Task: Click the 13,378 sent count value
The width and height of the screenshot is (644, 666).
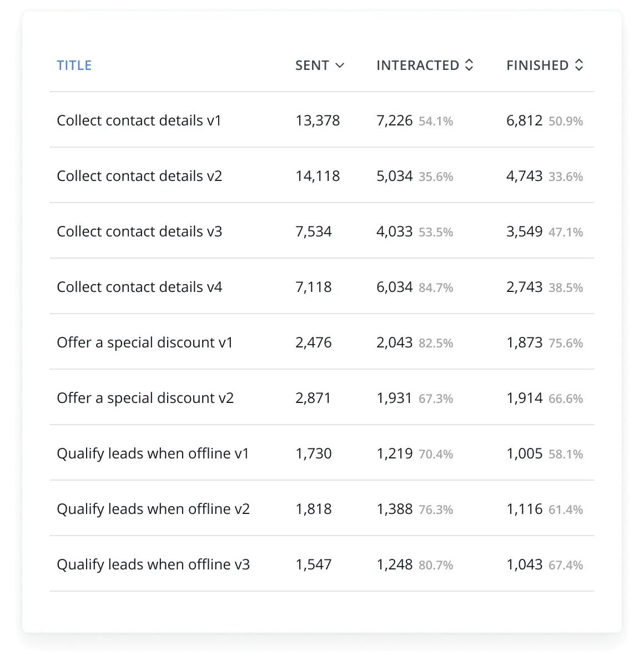Action: click(x=318, y=120)
